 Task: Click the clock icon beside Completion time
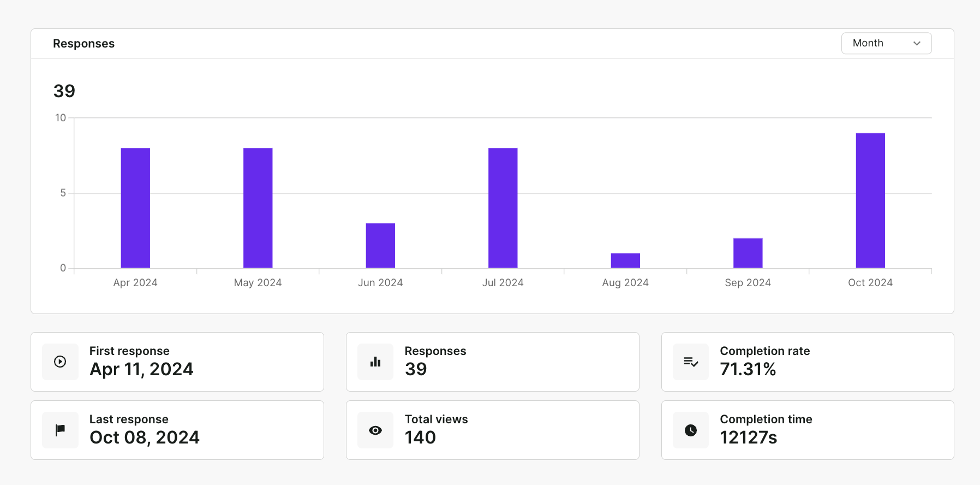click(x=691, y=430)
